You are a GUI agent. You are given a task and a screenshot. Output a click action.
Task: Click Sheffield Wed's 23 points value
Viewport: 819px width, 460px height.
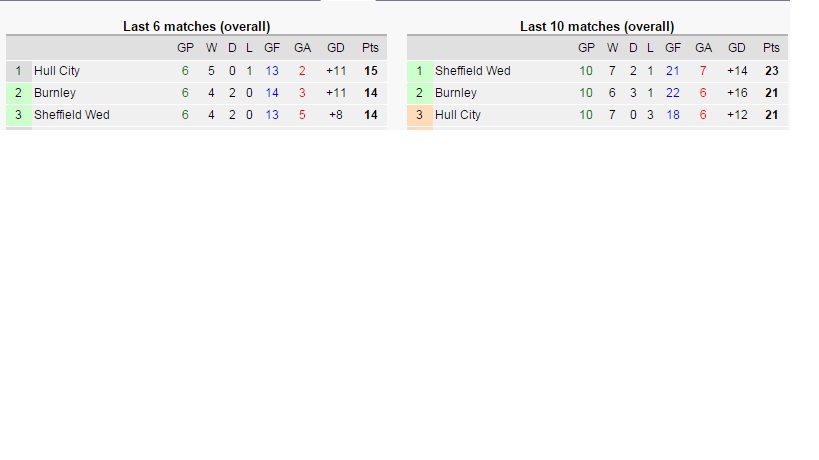tap(771, 71)
